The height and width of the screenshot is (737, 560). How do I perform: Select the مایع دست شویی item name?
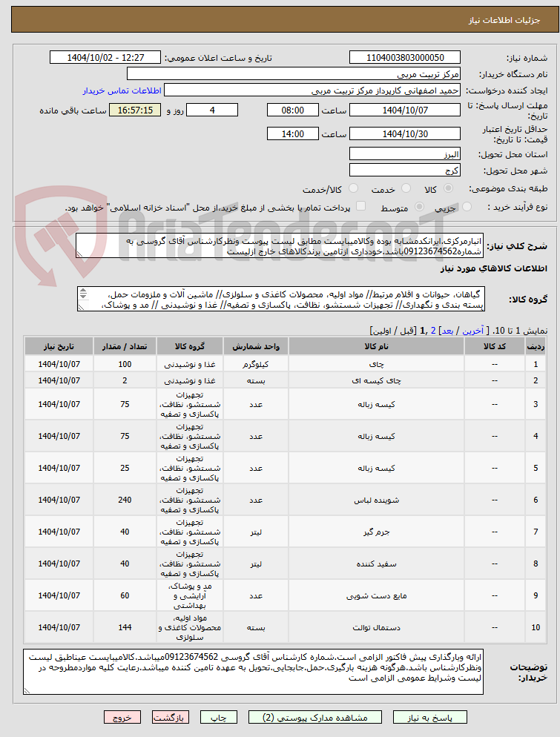click(x=376, y=595)
